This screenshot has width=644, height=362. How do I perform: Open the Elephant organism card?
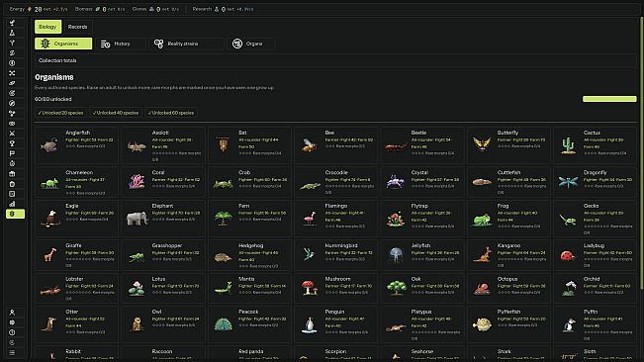click(163, 219)
